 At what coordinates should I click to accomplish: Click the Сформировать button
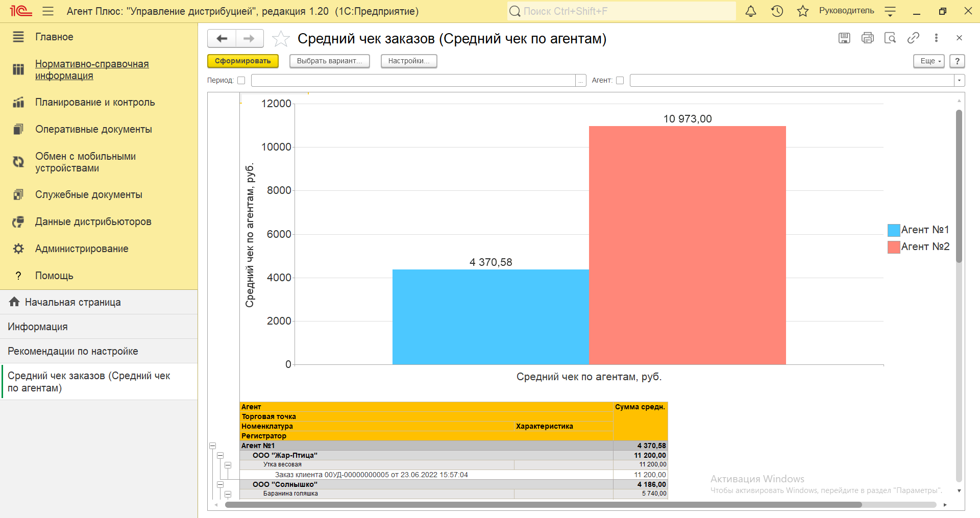click(242, 61)
